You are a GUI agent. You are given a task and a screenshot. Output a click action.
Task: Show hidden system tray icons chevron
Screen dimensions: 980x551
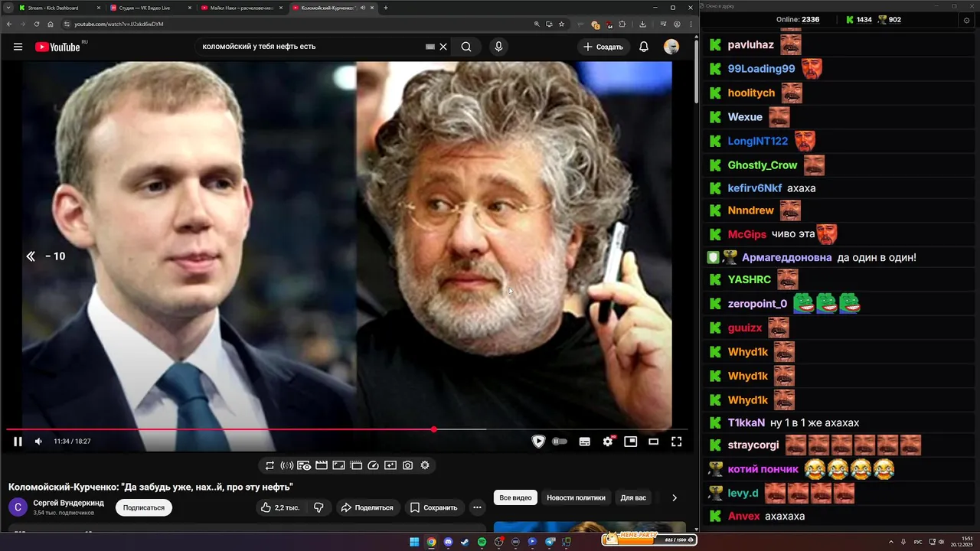pos(892,542)
